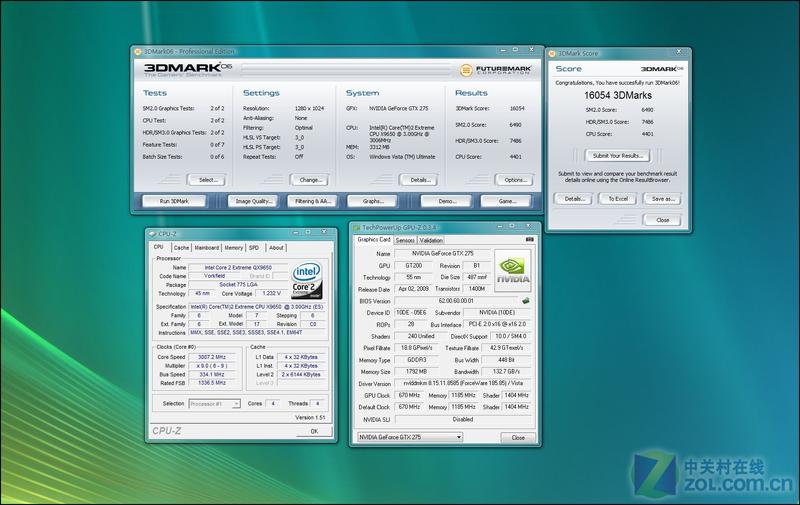Open the SPD tab in CPU-Z
This screenshot has width=800, height=505.
254,247
